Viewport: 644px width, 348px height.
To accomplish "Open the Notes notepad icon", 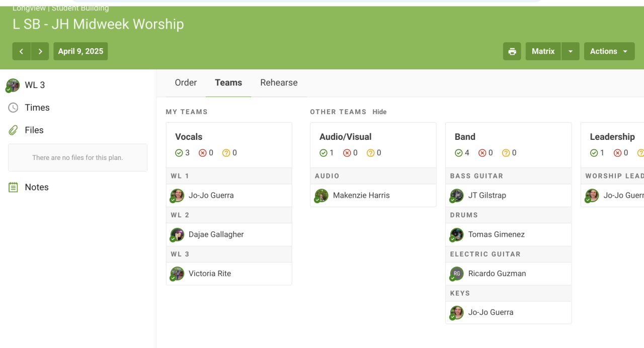I will click(x=13, y=187).
